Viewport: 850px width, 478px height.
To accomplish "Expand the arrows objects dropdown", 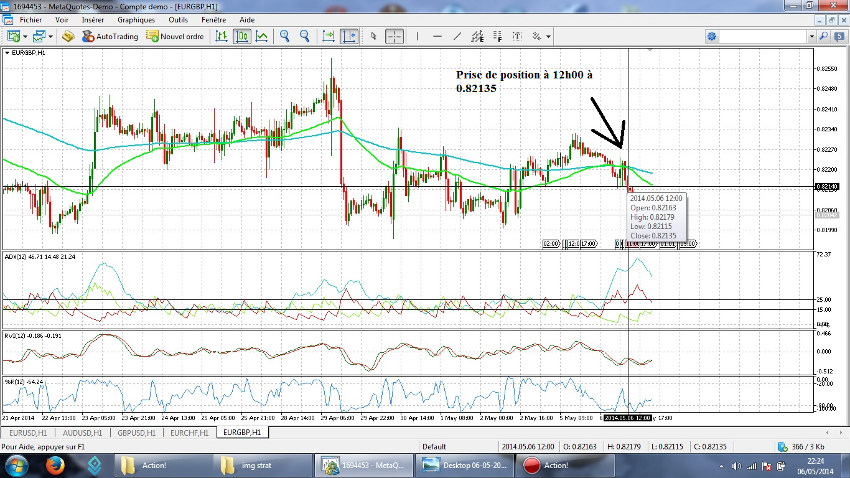I will 549,36.
